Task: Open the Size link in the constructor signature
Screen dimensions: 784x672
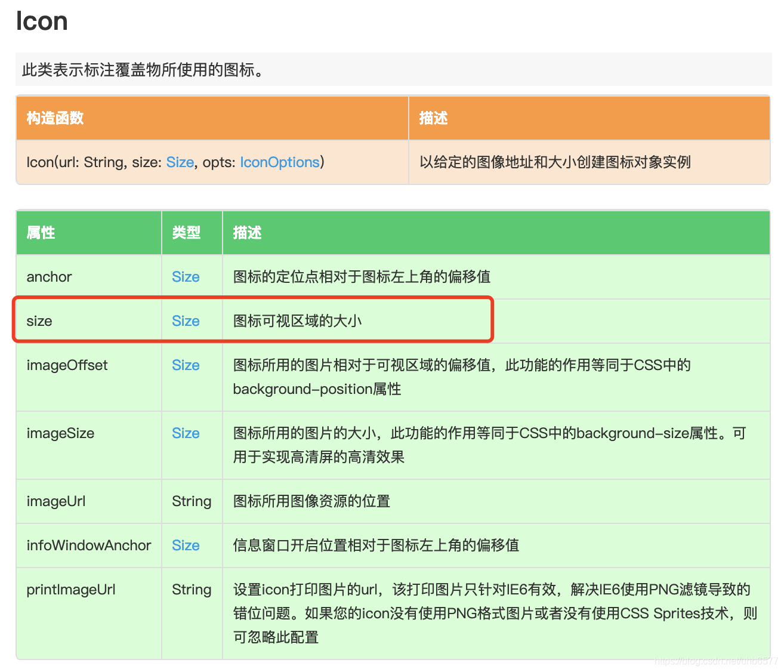Action: coord(180,162)
